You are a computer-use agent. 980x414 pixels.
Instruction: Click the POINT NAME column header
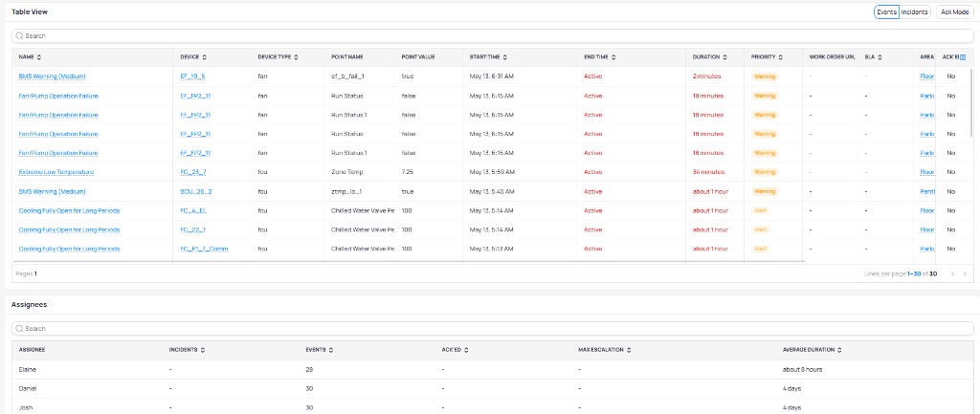click(346, 56)
